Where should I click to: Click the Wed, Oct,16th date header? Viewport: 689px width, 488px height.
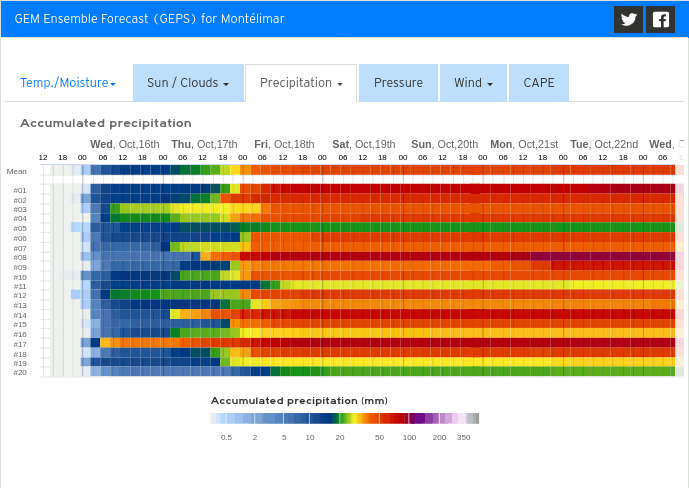pyautogui.click(x=125, y=145)
